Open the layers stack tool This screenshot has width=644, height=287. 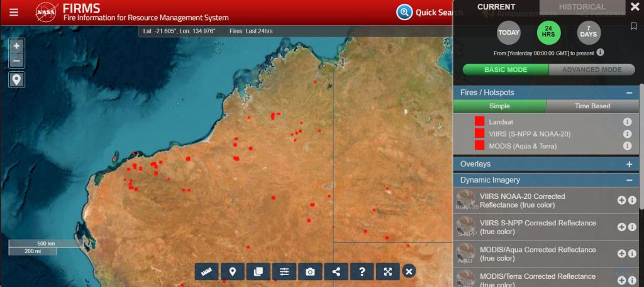(x=258, y=271)
